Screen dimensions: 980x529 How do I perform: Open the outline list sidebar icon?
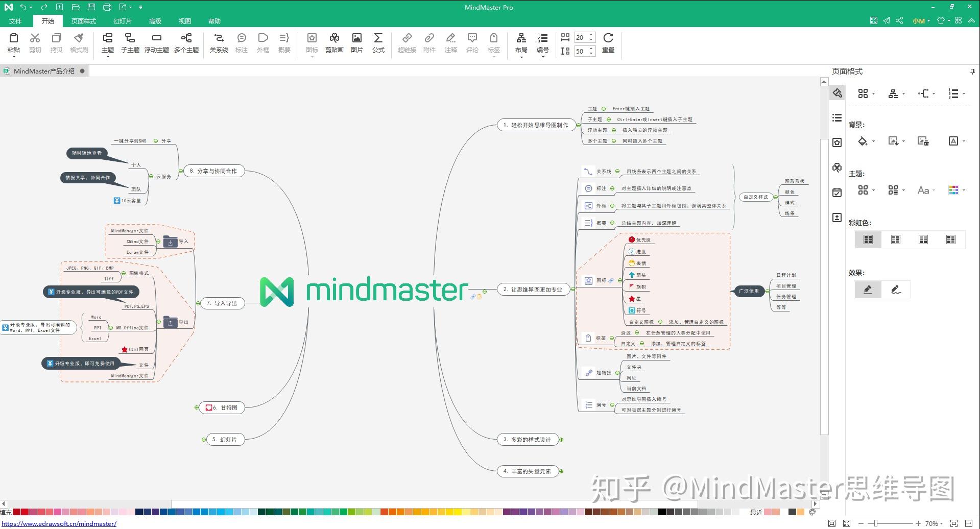[x=836, y=117]
